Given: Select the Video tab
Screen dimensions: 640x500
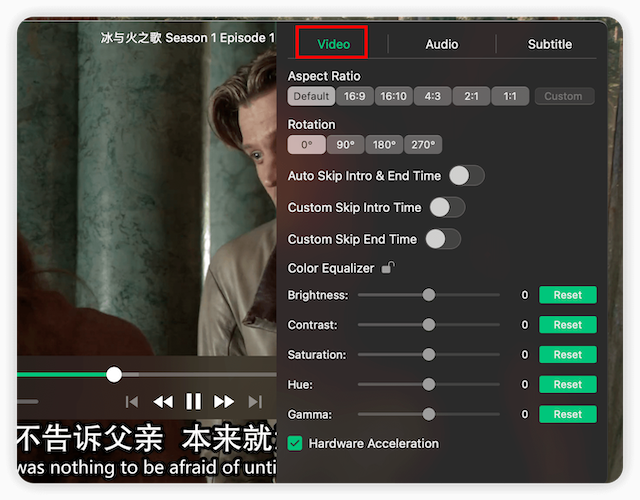Looking at the screenshot, I should 333,44.
